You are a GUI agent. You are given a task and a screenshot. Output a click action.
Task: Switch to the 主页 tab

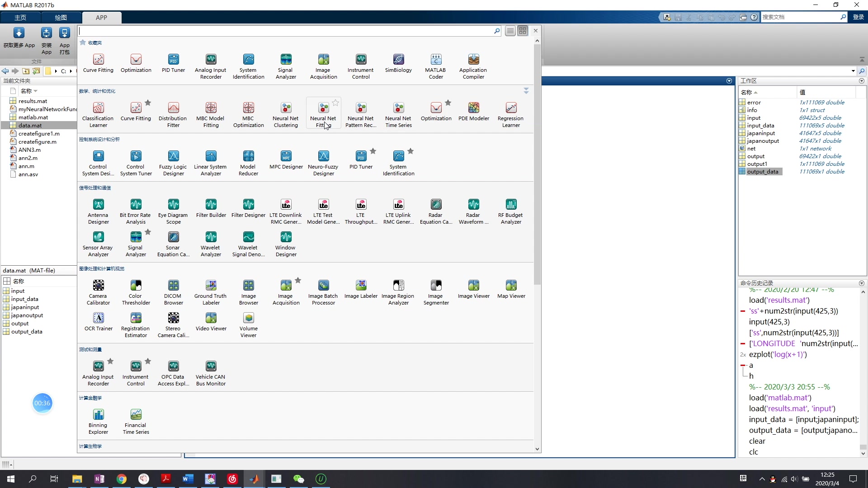click(x=20, y=17)
